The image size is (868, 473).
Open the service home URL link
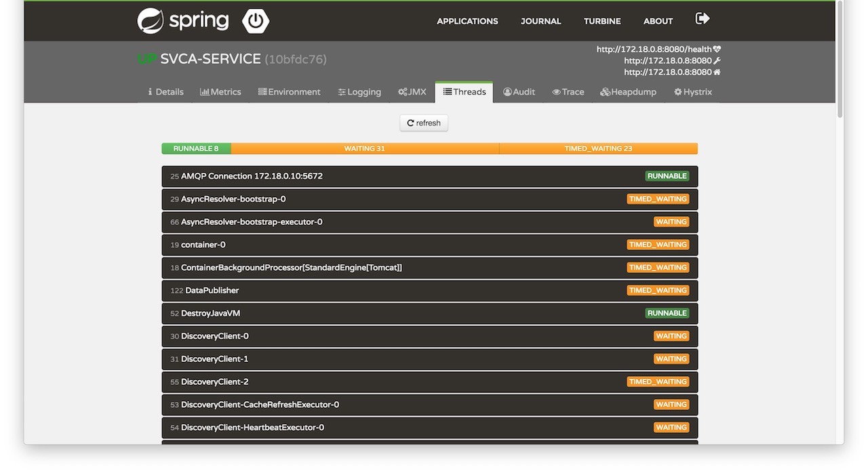[671, 72]
